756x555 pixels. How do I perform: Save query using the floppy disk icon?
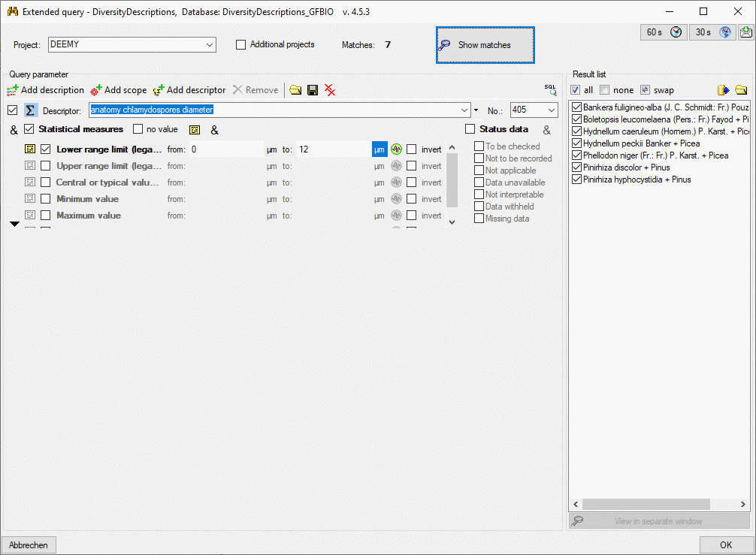point(313,90)
